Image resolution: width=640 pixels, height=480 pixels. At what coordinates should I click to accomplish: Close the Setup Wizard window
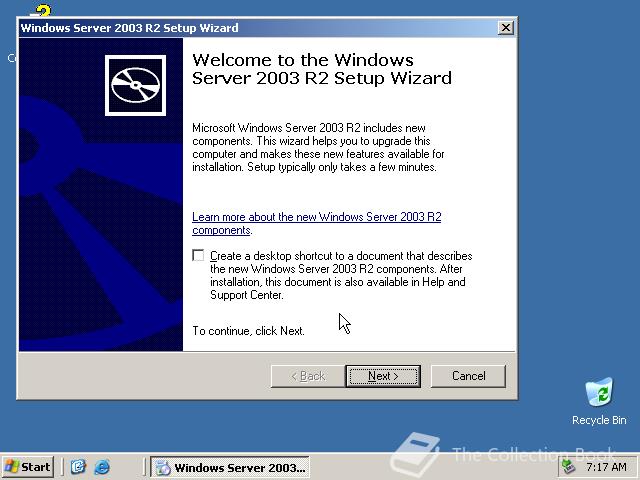coord(506,28)
